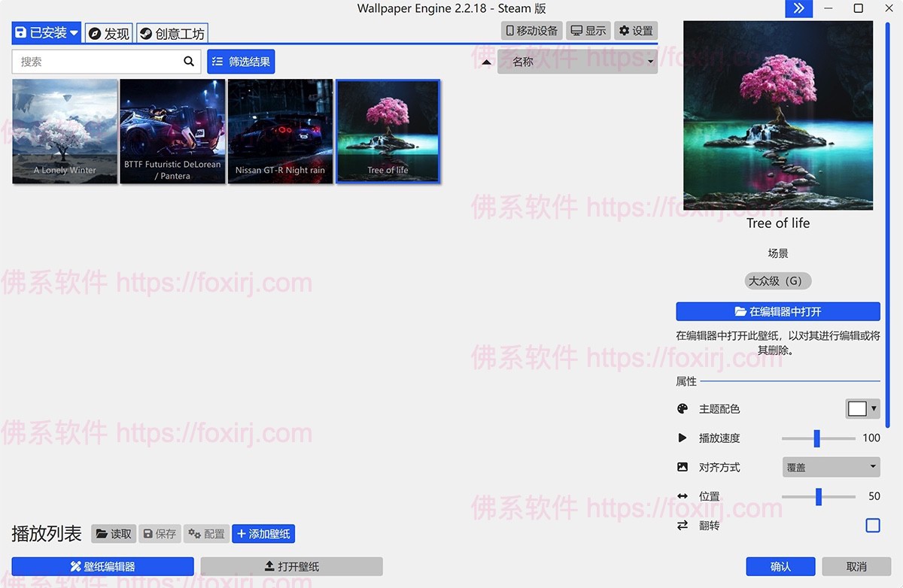Select the Tree of life wallpaper thumbnail

click(x=388, y=131)
